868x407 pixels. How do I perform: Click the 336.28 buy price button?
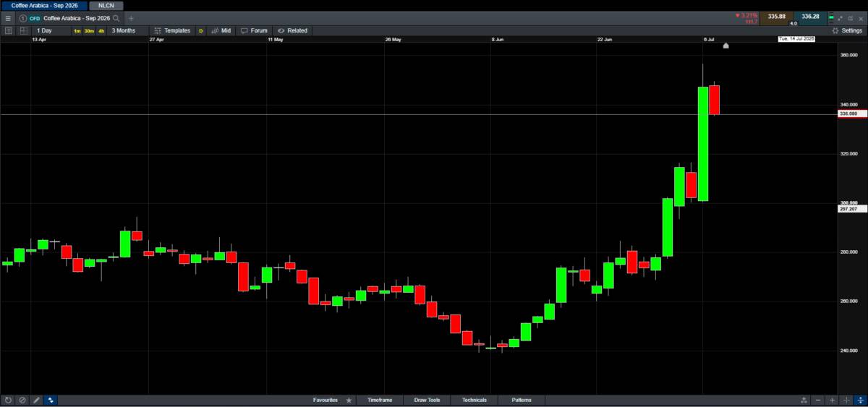(x=810, y=17)
